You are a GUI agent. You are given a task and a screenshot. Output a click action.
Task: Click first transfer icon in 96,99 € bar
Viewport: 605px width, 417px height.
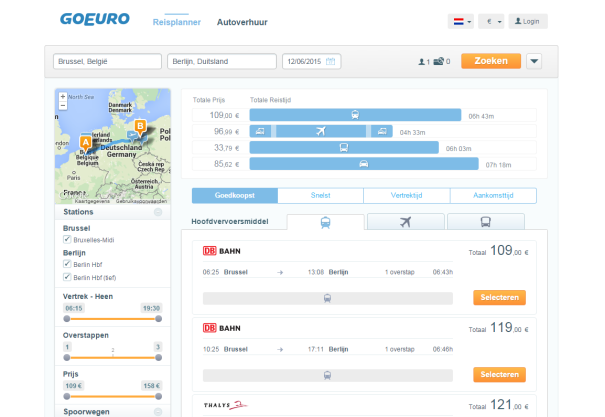point(260,131)
